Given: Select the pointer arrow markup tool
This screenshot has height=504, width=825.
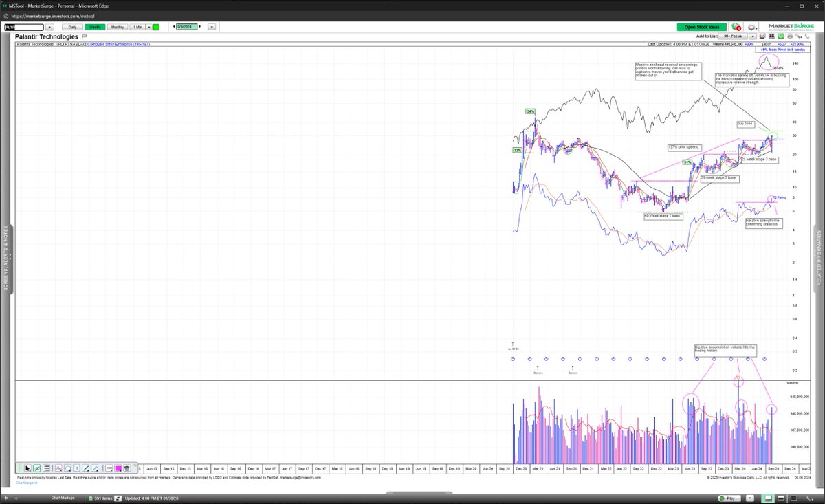Looking at the screenshot, I should (x=27, y=468).
